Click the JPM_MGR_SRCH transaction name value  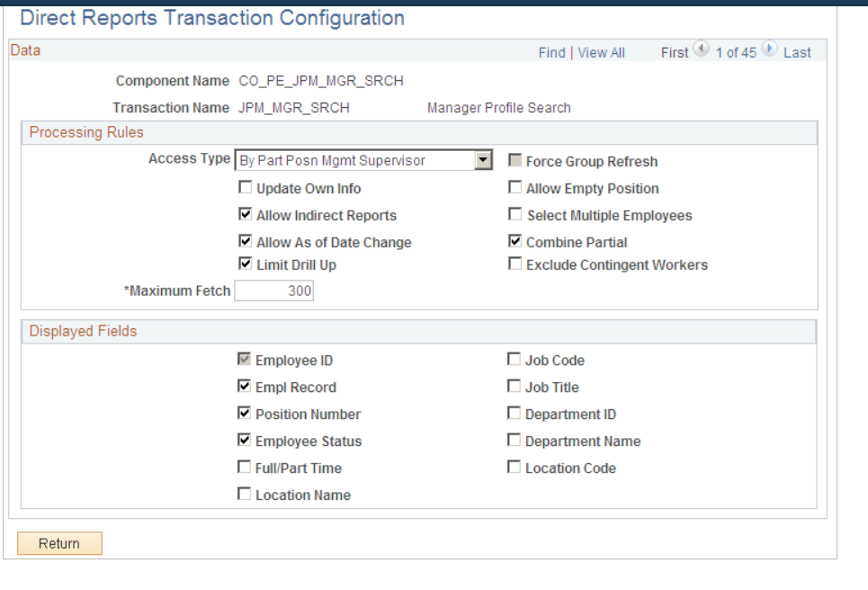point(294,107)
